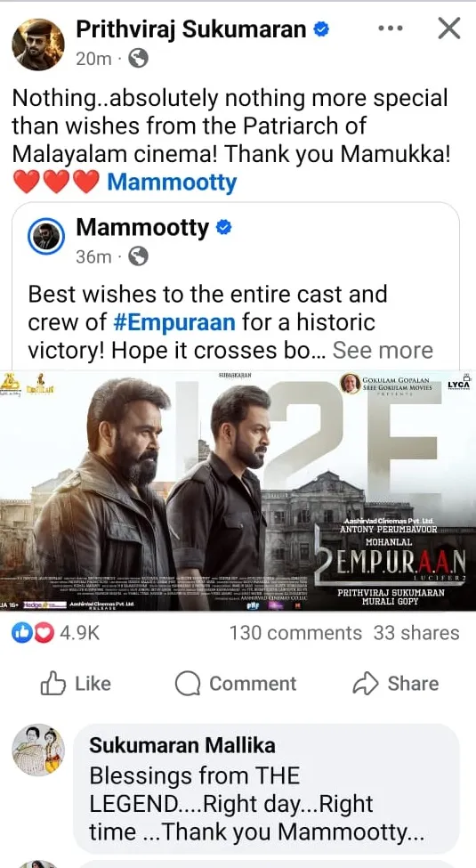Click the Mammootty name in shared post
The height and width of the screenshot is (868, 476).
(x=142, y=228)
